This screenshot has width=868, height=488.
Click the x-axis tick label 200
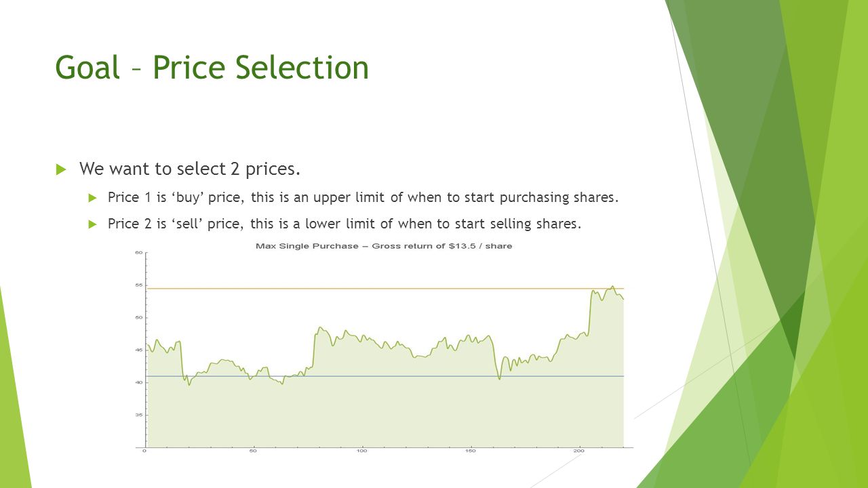(x=578, y=451)
